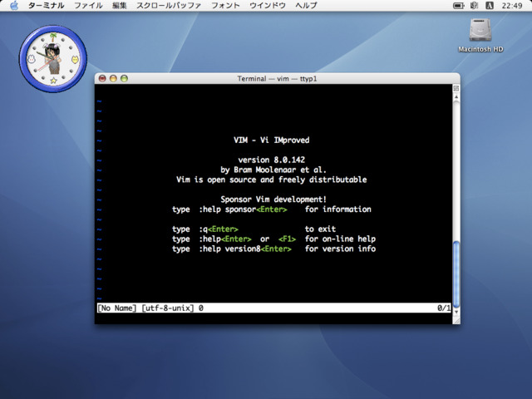Click the blue analog clock widget
The width and height of the screenshot is (532, 399).
(53, 59)
